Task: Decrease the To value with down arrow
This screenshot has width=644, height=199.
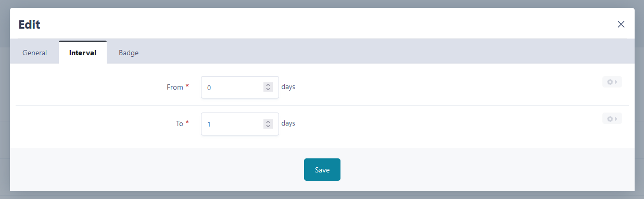Action: pyautogui.click(x=268, y=126)
